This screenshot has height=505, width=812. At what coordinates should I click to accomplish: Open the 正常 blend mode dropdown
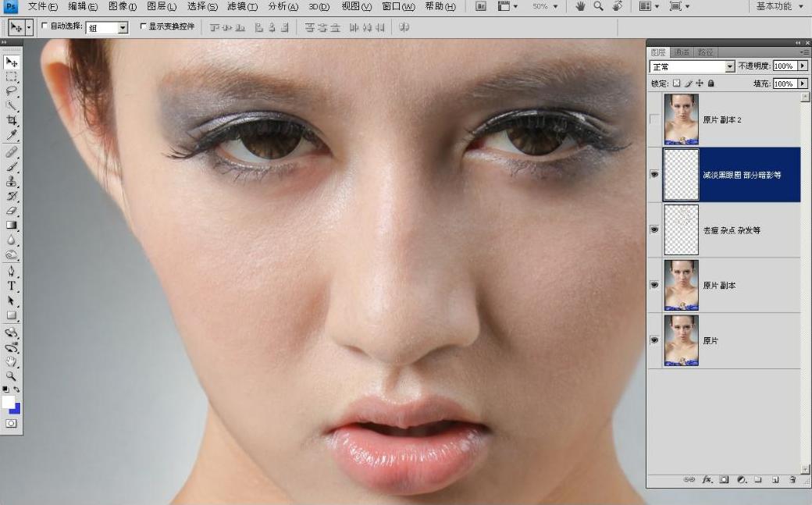tap(693, 66)
